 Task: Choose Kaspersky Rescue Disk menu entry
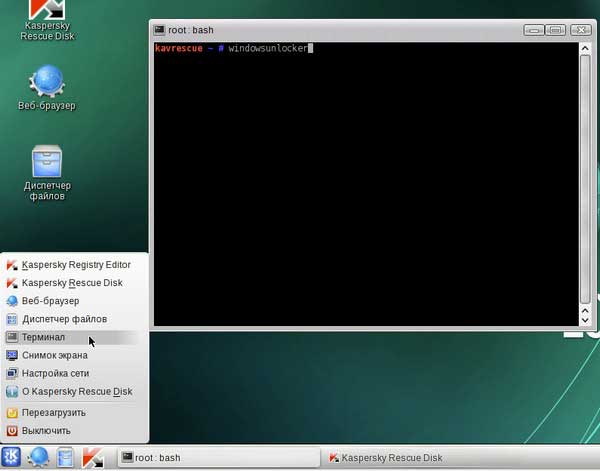pyautogui.click(x=72, y=283)
